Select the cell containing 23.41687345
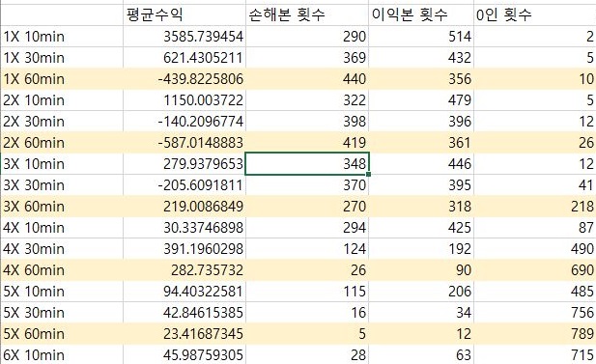The image size is (596, 364). point(184,334)
